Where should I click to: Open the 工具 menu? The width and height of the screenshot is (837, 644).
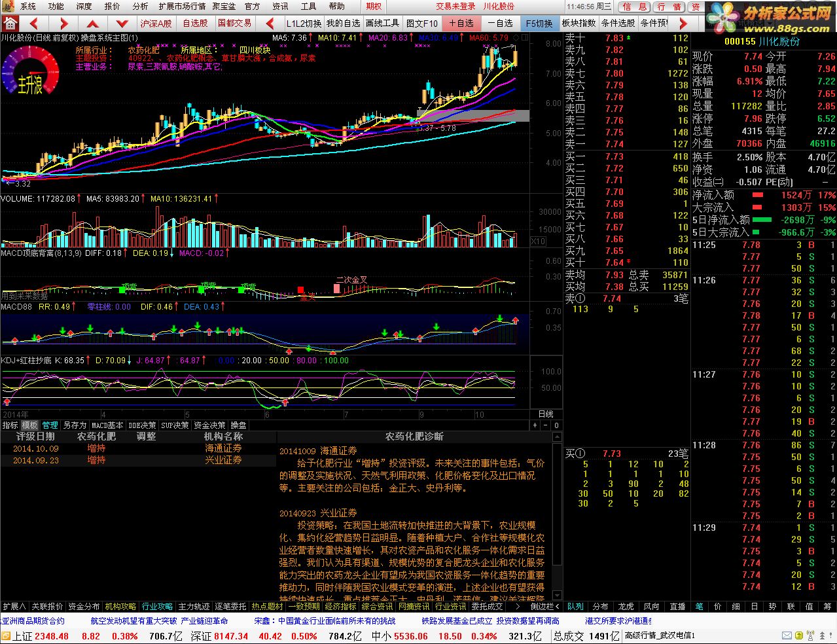308,6
